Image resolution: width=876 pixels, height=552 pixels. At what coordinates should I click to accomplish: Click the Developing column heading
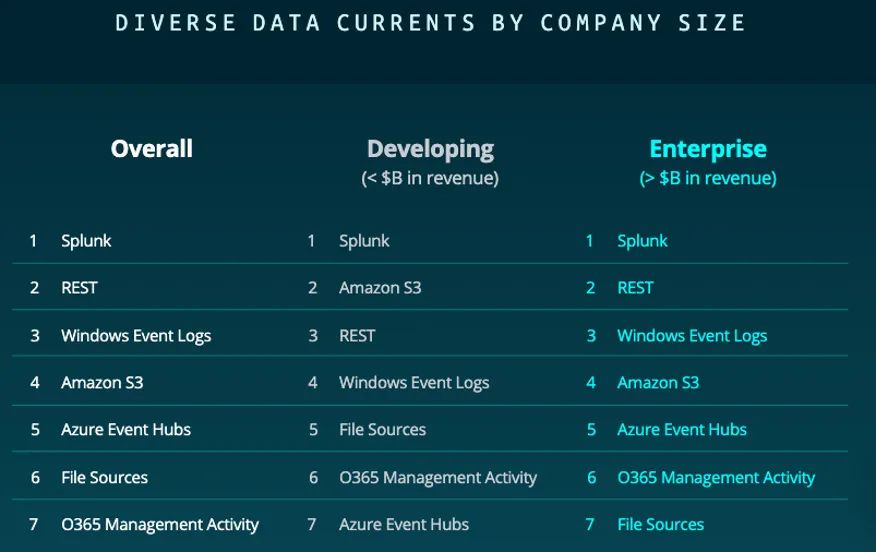point(430,149)
